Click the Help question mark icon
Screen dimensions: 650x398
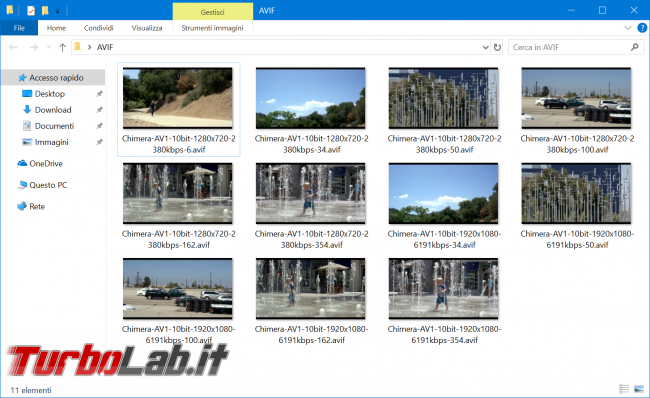click(642, 28)
